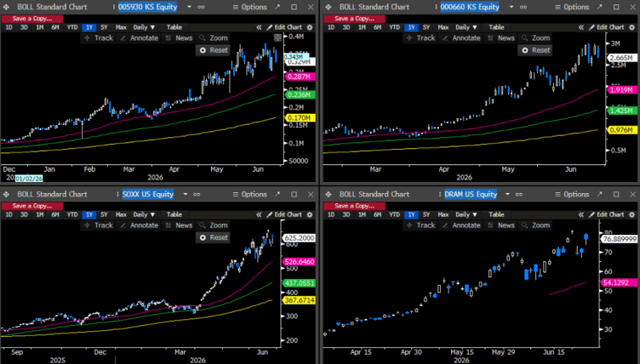Click Save a Copy in DRAM US panel

[x=354, y=206]
